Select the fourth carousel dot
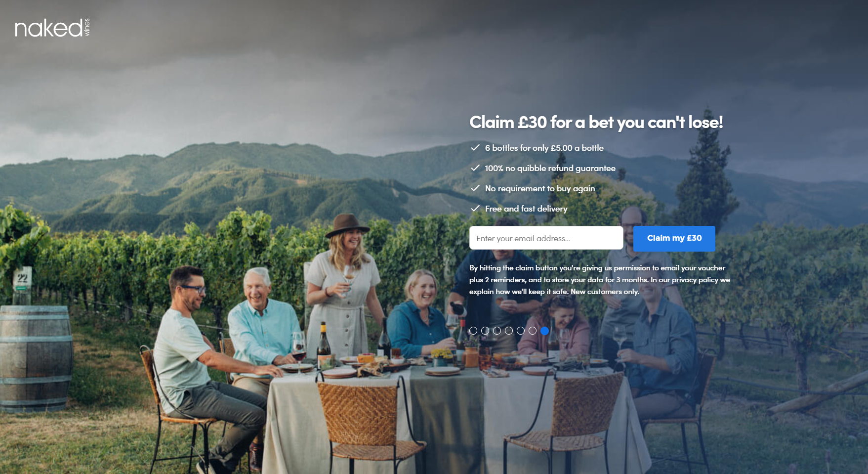This screenshot has width=868, height=474. pyautogui.click(x=509, y=331)
